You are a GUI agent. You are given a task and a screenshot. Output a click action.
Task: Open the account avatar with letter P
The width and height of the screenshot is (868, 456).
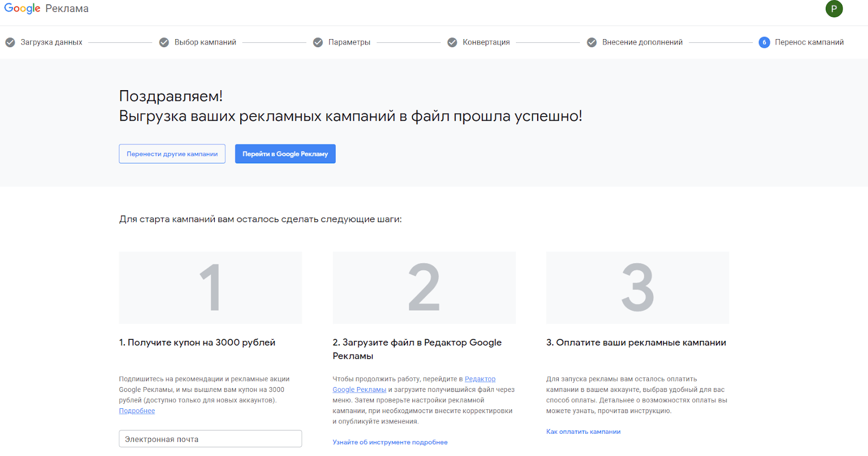pyautogui.click(x=834, y=9)
